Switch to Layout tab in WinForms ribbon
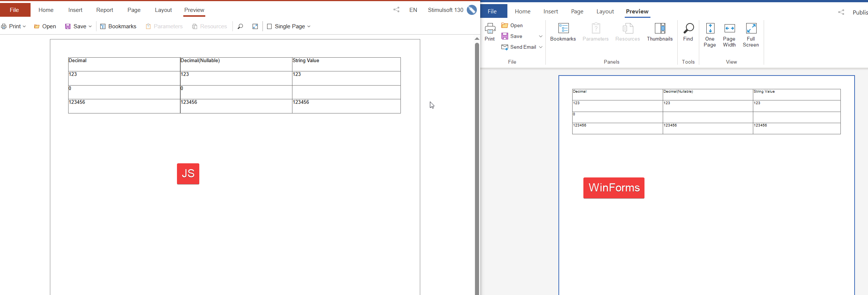 605,12
